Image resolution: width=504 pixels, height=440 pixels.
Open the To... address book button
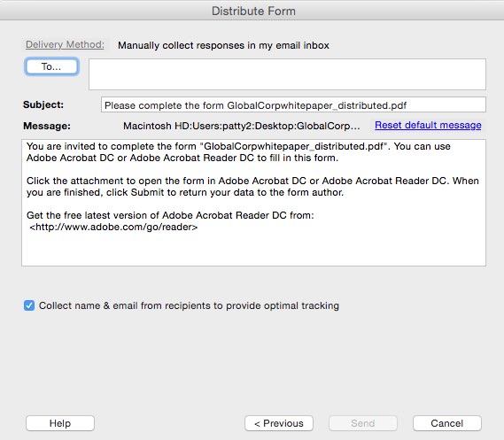[51, 66]
